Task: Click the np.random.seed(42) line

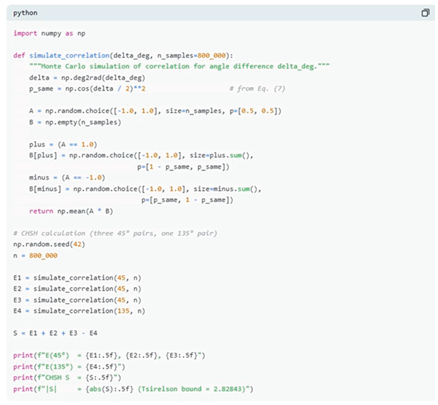Action: point(49,244)
